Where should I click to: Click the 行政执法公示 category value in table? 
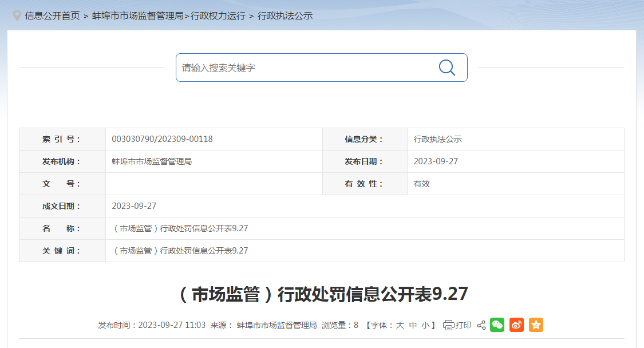pyautogui.click(x=437, y=139)
